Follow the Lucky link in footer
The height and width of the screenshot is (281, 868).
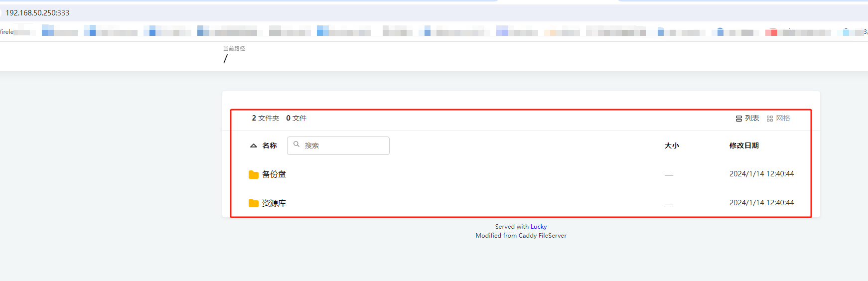coord(538,227)
